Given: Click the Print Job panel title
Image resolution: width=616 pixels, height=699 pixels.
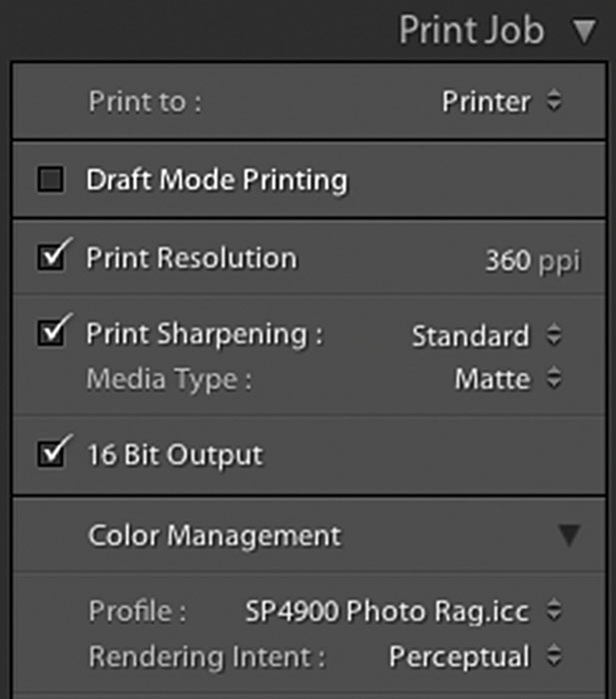Looking at the screenshot, I should pos(471,30).
